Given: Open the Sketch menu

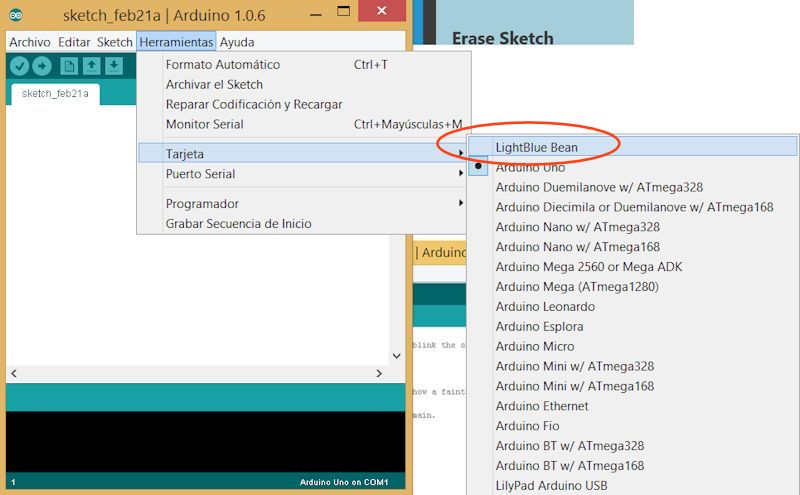Looking at the screenshot, I should (x=115, y=42).
